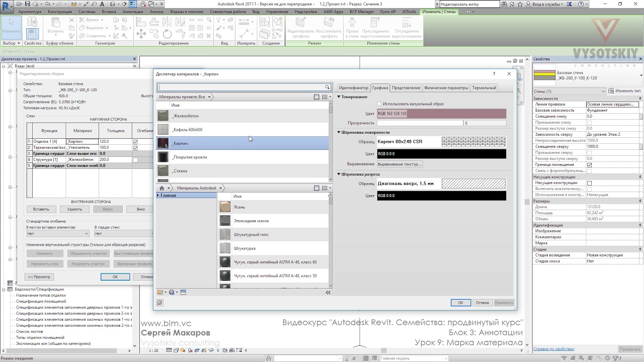
Task: Select _Железобетон in project materials list
Action: [x=243, y=116]
